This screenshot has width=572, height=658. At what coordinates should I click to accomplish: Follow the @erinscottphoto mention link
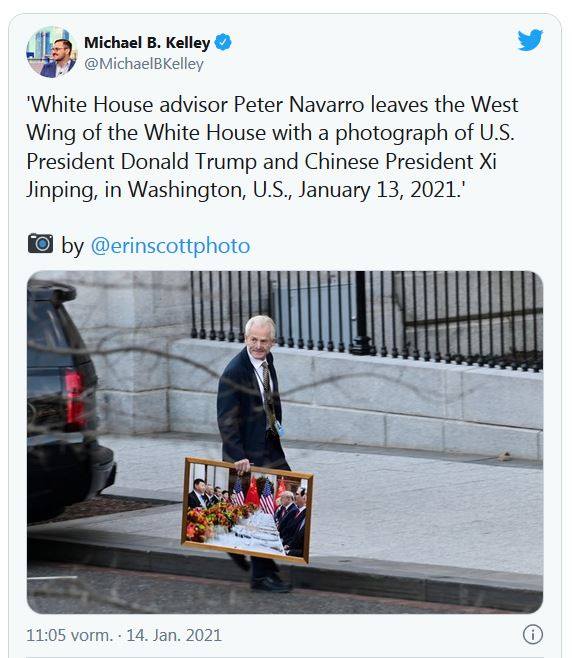point(170,246)
